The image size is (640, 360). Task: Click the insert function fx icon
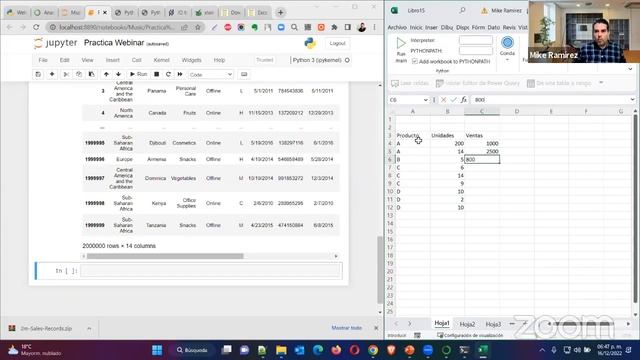click(464, 100)
